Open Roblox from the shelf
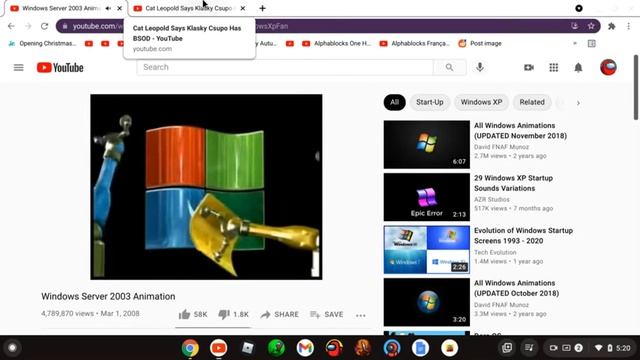This screenshot has height=360, width=640. [248, 348]
